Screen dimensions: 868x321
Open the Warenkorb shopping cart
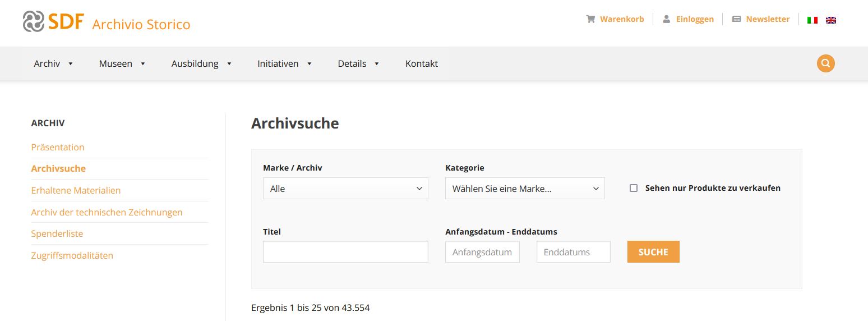click(x=615, y=19)
